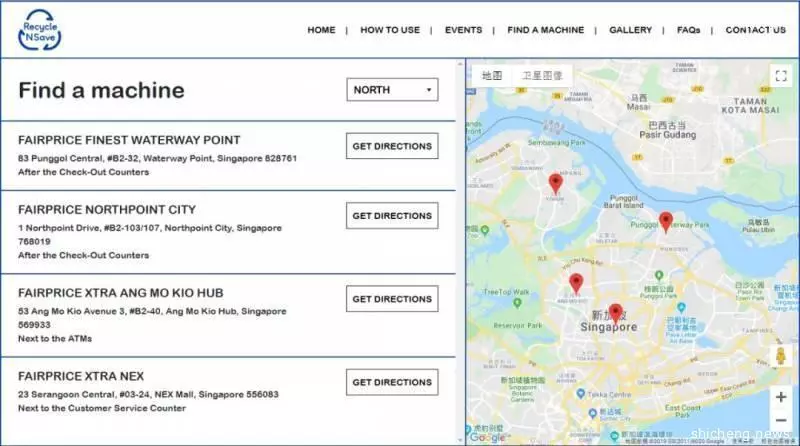Click the Punggol Waterway red map pin

coord(666,222)
